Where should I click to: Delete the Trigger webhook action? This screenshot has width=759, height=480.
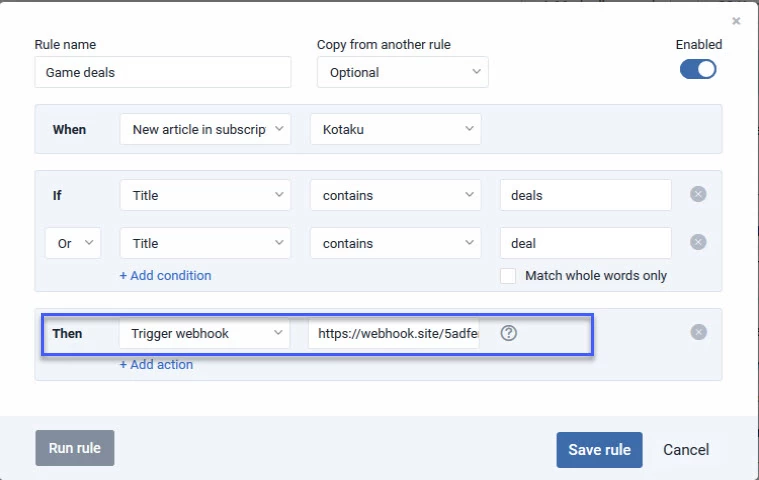point(698,332)
